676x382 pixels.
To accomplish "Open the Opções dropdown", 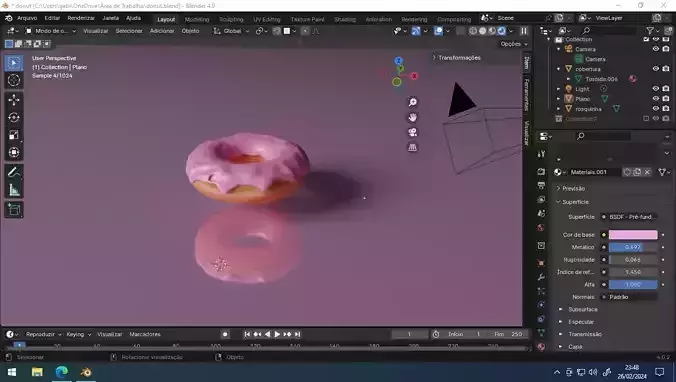I will pos(514,44).
